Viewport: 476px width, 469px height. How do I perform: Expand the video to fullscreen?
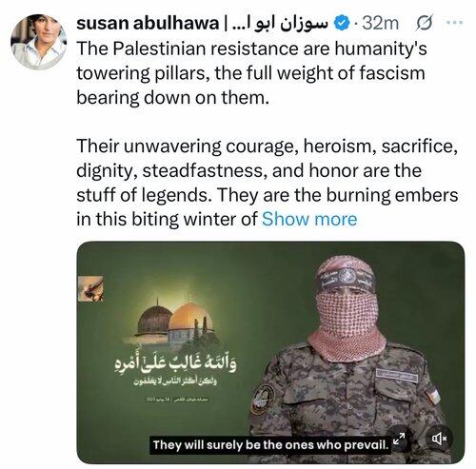point(399,439)
